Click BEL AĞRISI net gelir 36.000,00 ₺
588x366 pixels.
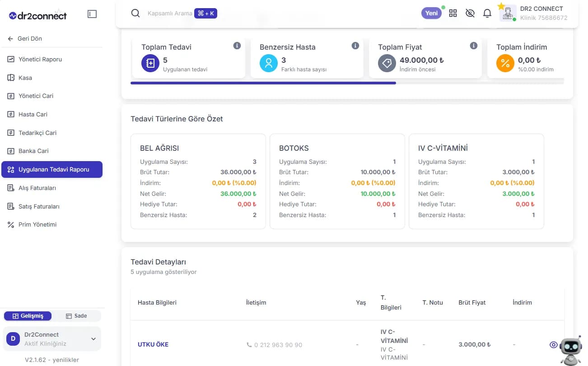coord(238,194)
